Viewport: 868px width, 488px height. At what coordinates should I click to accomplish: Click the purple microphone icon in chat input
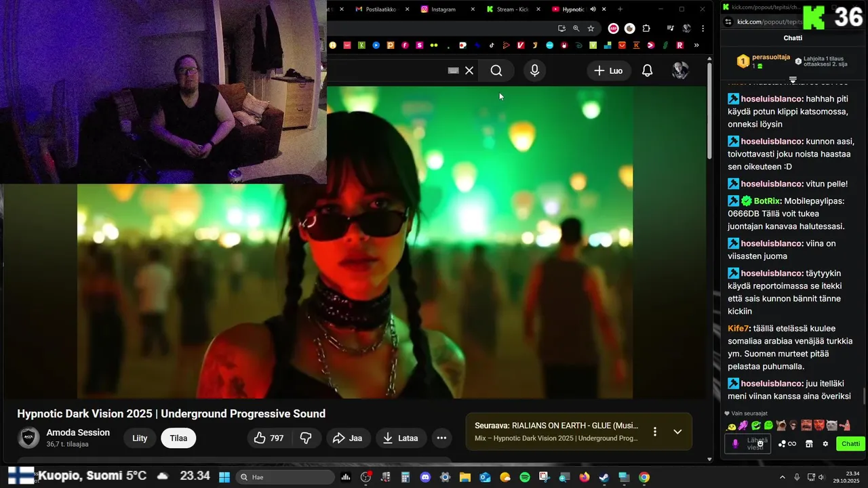pyautogui.click(x=735, y=444)
